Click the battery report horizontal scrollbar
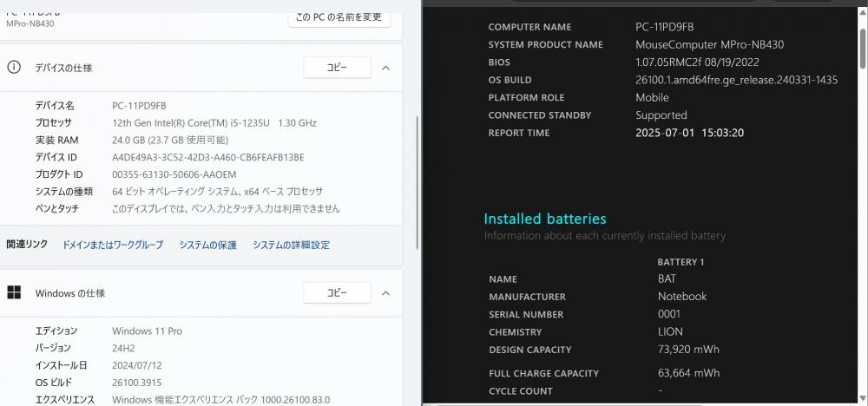 click(570, 403)
